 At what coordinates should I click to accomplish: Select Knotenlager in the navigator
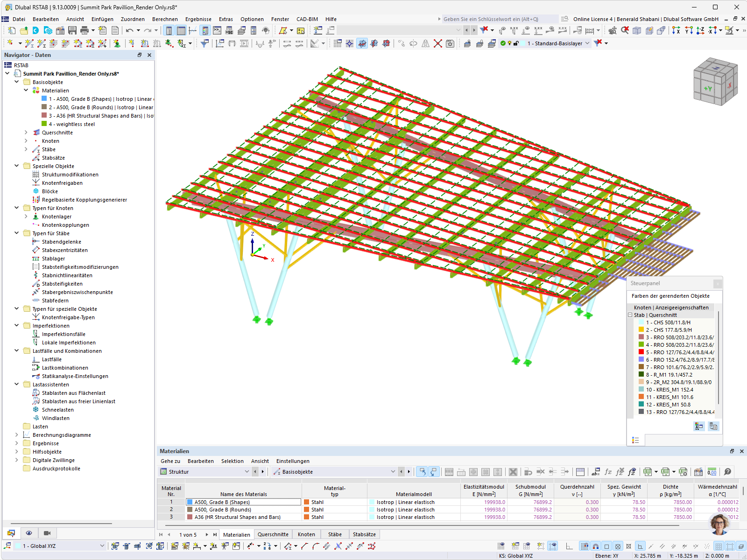point(56,217)
